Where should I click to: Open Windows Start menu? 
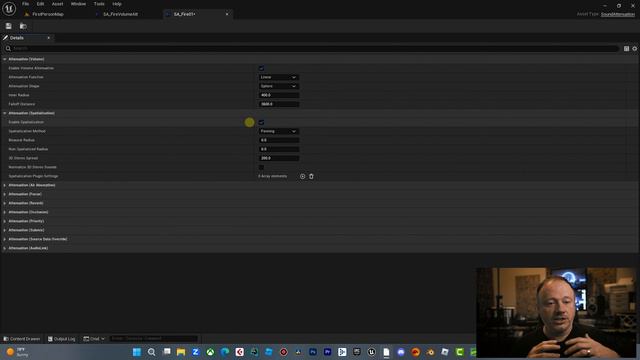click(137, 352)
